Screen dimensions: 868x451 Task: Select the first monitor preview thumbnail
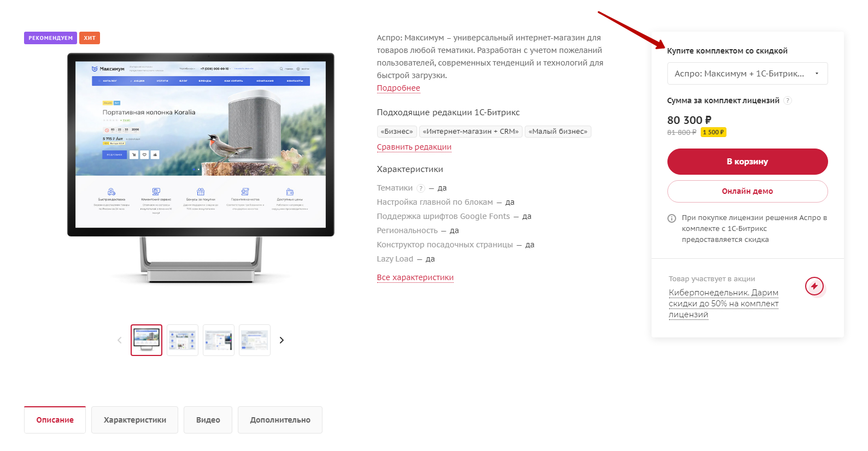(x=146, y=340)
